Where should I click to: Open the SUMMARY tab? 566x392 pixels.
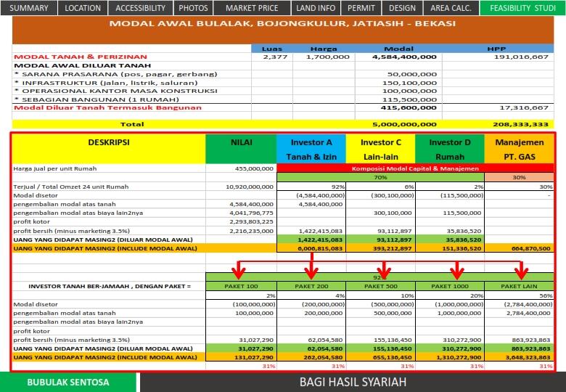29,7
